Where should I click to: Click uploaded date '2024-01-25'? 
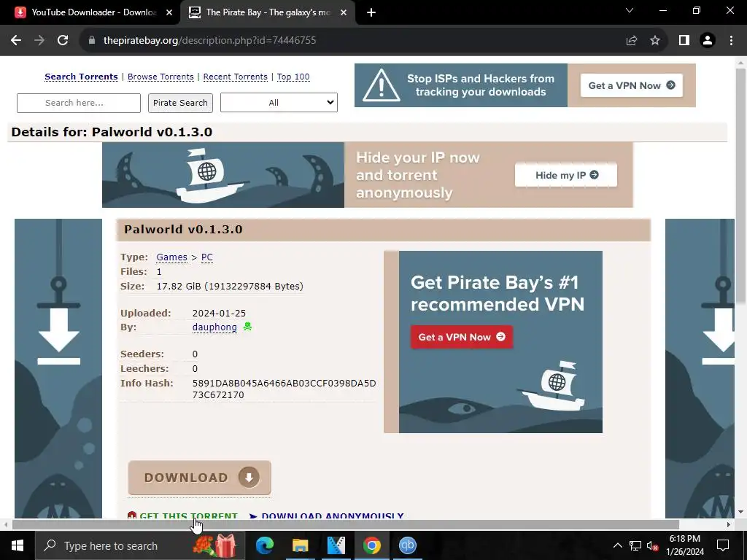(219, 314)
